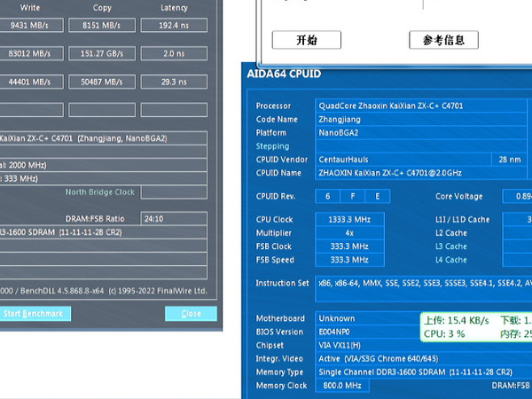Click the L3 Cache label link

pos(451,246)
